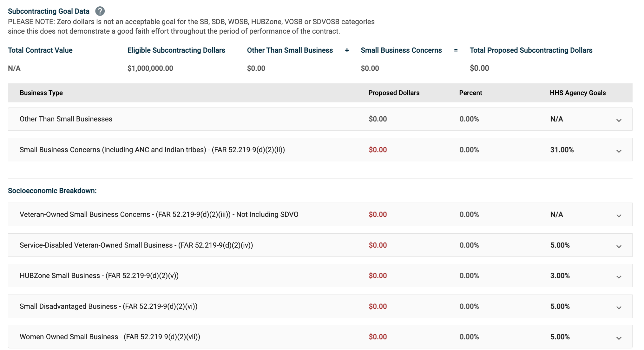Image resolution: width=644 pixels, height=350 pixels.
Task: Click the Socioeconomic Breakdown heading
Action: coord(52,191)
